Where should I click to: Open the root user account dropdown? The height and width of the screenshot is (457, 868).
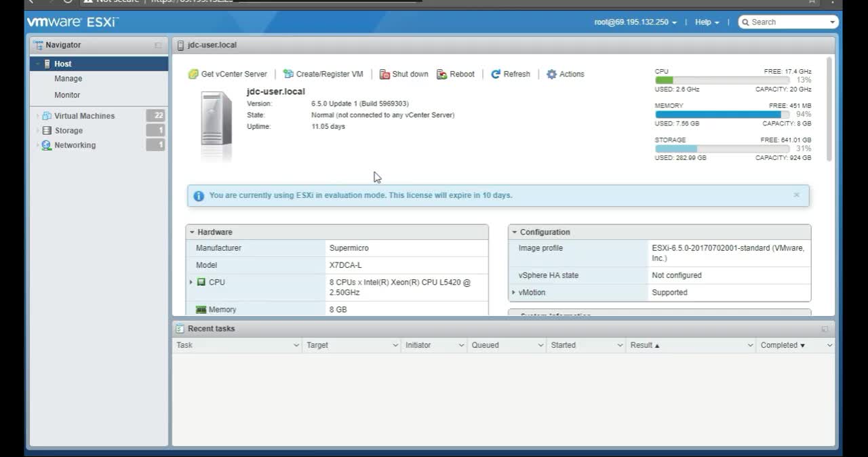pyautogui.click(x=635, y=22)
